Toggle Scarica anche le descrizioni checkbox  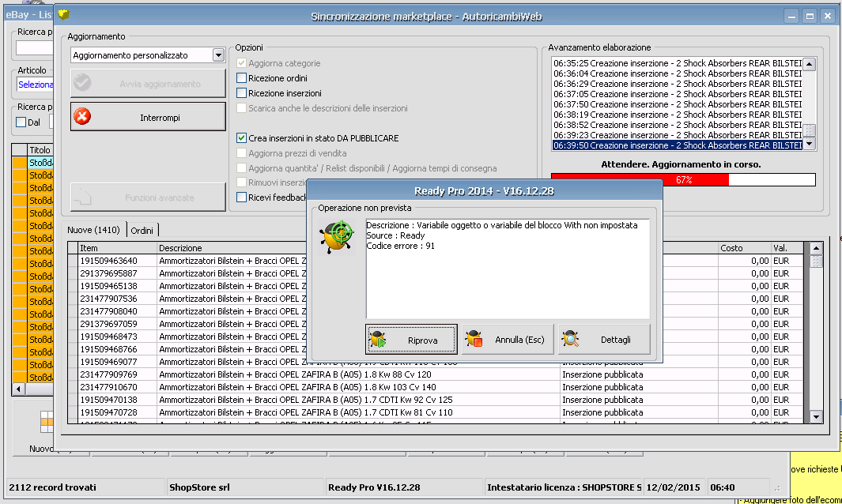[x=242, y=108]
